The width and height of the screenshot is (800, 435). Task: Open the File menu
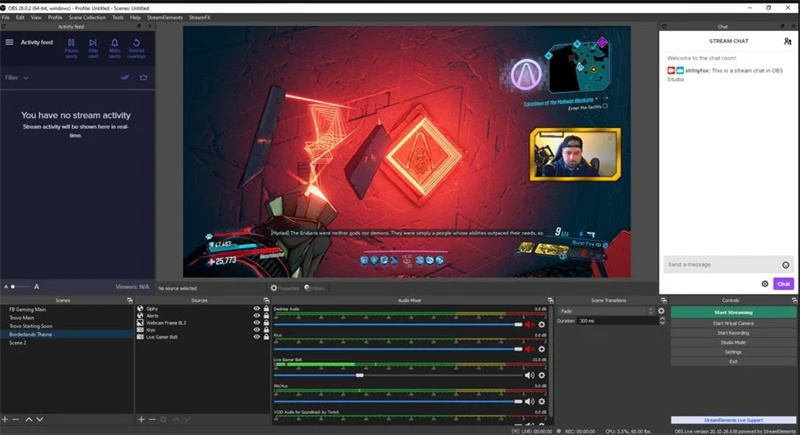pos(6,17)
